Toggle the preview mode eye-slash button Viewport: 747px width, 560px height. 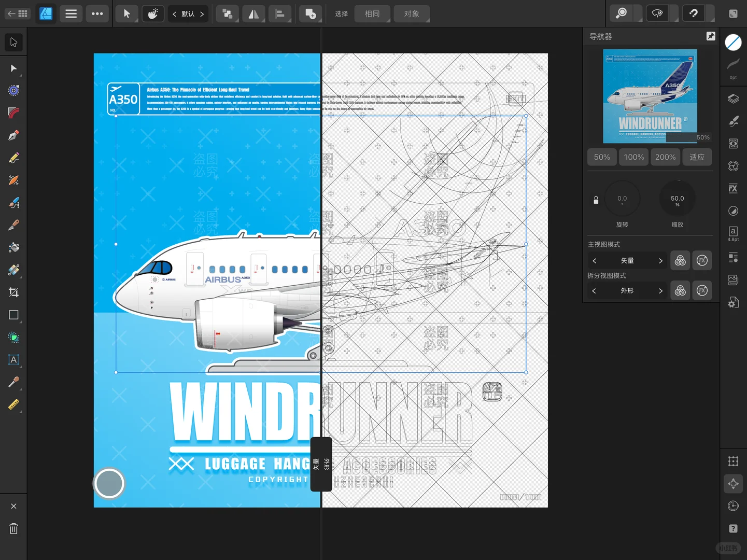pos(657,13)
